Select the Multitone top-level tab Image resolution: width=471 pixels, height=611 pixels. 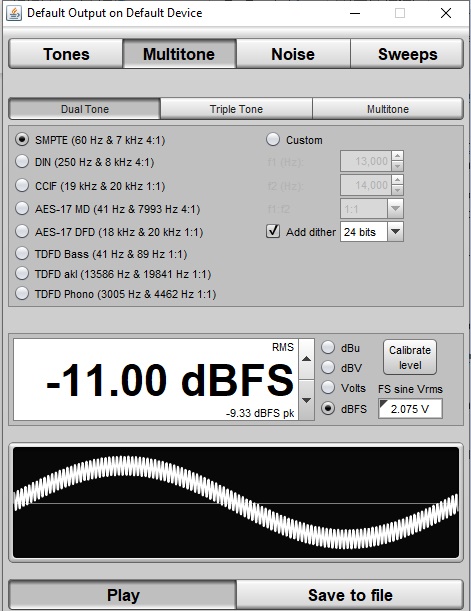tap(179, 54)
